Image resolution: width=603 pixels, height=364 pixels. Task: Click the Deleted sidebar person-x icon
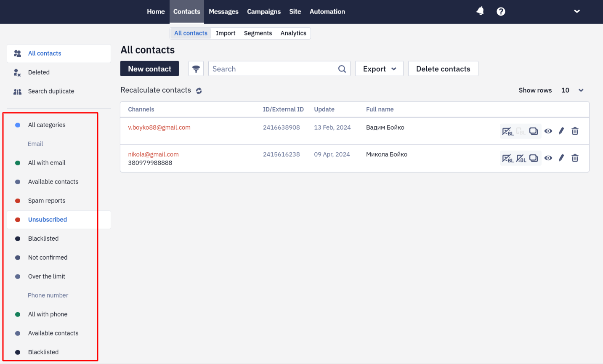click(17, 72)
